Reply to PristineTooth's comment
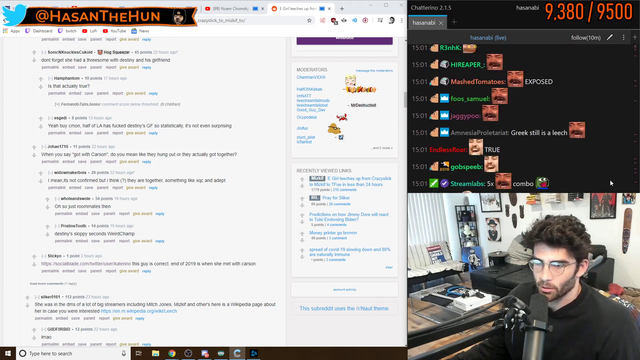This screenshot has height=360, width=640. pyautogui.click(x=160, y=241)
